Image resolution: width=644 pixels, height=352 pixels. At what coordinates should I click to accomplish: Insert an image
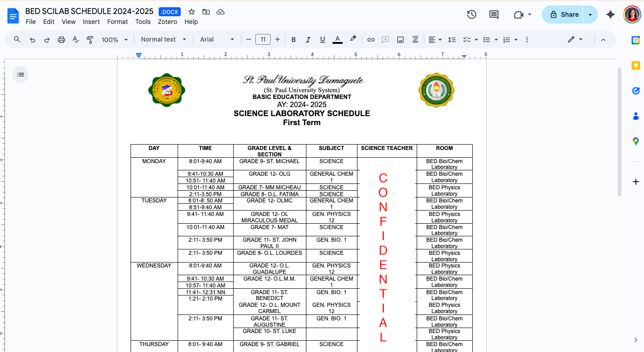click(400, 40)
